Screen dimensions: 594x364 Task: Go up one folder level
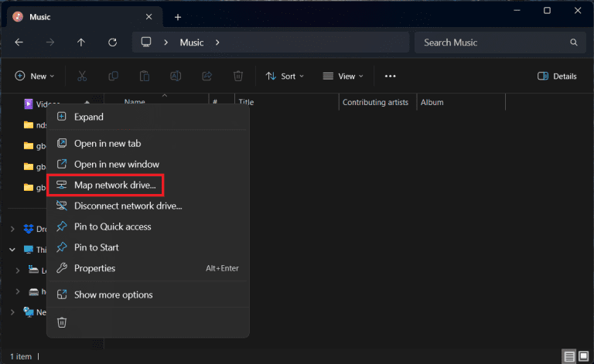point(81,43)
